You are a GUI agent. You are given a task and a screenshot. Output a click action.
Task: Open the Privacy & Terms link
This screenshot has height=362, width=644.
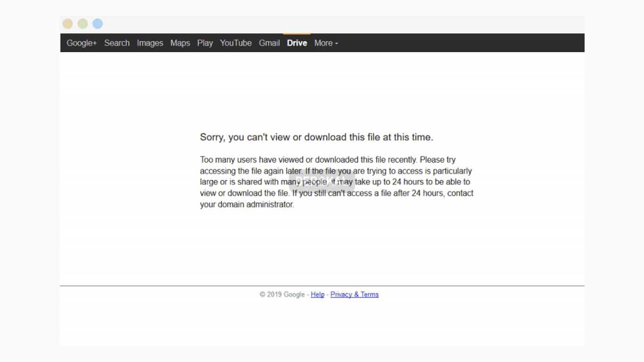tap(355, 295)
